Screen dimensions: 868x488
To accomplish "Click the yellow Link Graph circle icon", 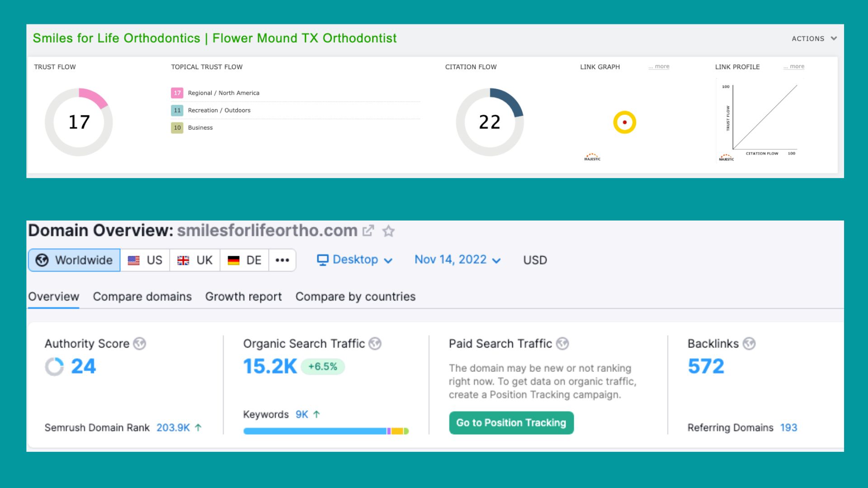I will click(x=624, y=122).
